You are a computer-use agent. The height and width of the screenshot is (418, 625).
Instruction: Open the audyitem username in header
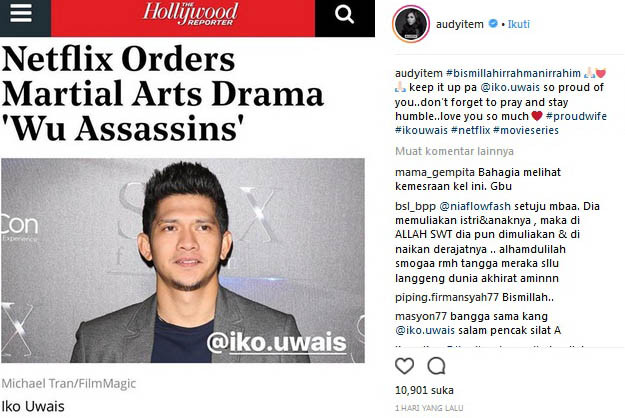tap(460, 24)
